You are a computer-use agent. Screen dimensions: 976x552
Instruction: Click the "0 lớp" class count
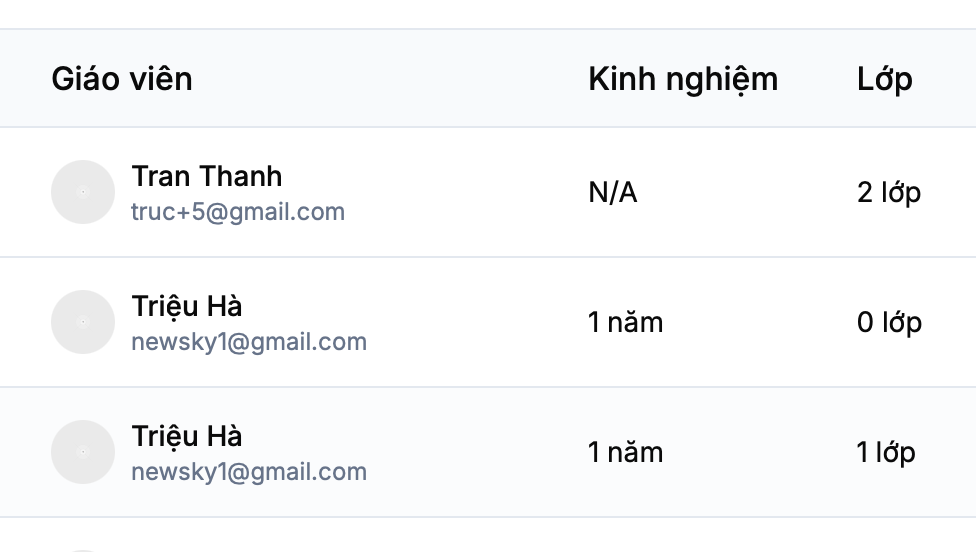click(889, 322)
